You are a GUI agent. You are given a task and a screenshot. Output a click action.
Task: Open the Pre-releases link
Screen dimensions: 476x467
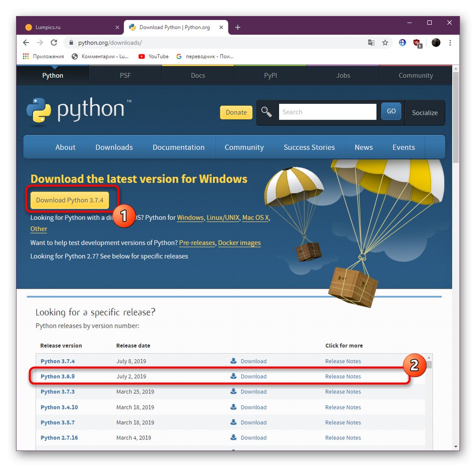pyautogui.click(x=197, y=243)
